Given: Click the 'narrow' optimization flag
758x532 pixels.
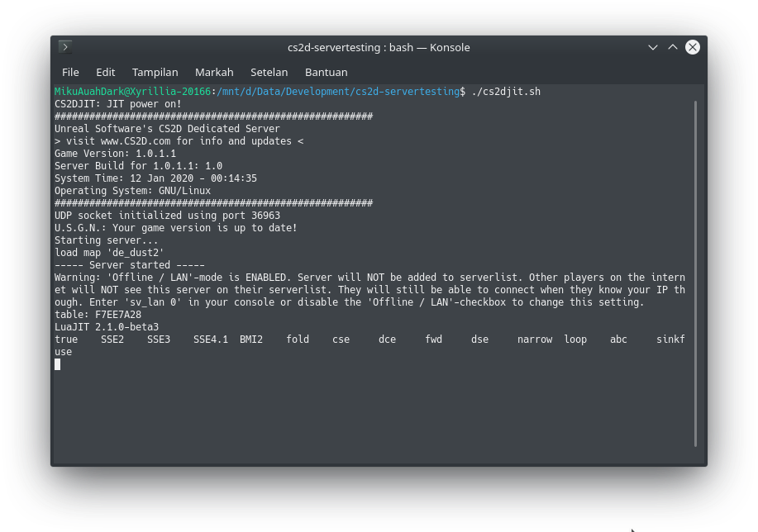Looking at the screenshot, I should 535,340.
